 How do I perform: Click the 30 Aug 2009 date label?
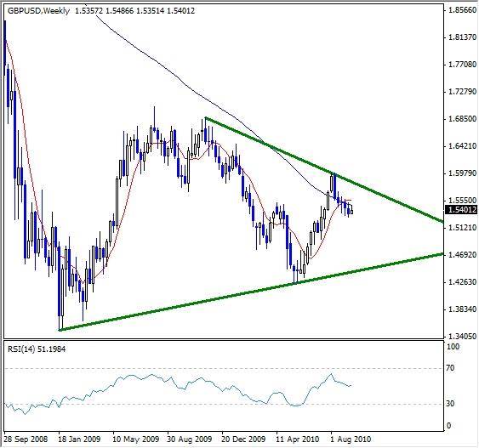190,439
